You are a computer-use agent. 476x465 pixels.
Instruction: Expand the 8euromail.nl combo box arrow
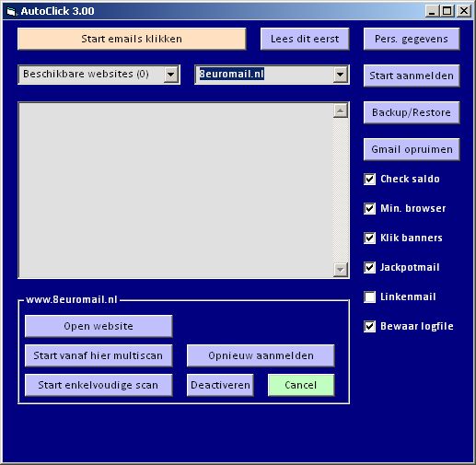(340, 75)
